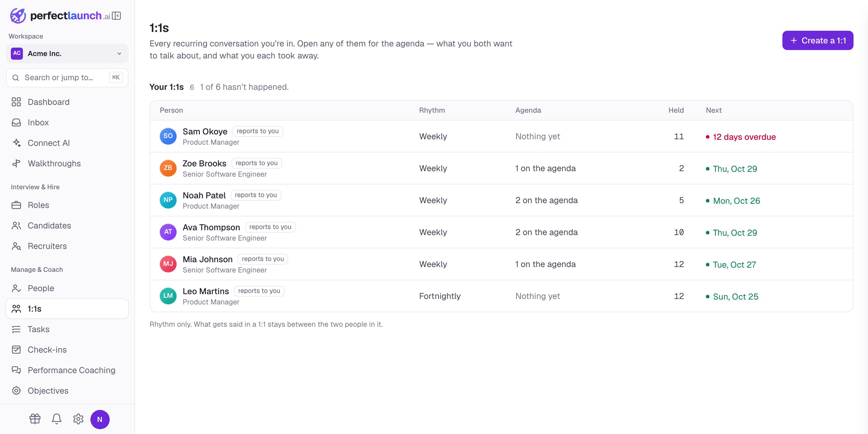Open Mia Johnson's 1:1
Screen dimensions: 868x434
(x=501, y=264)
